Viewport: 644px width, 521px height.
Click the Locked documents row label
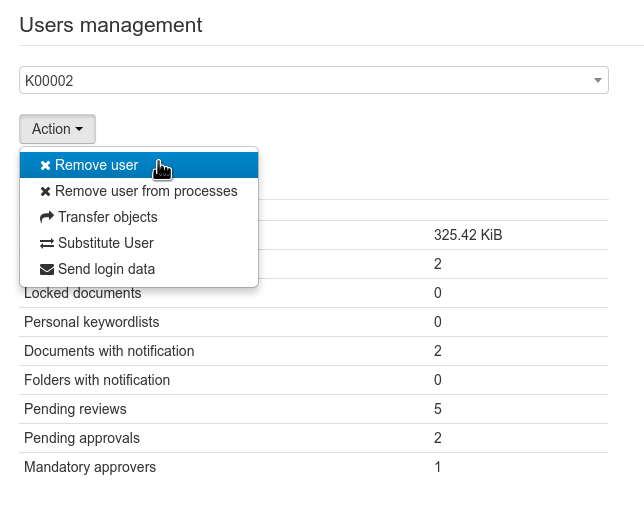click(x=83, y=294)
